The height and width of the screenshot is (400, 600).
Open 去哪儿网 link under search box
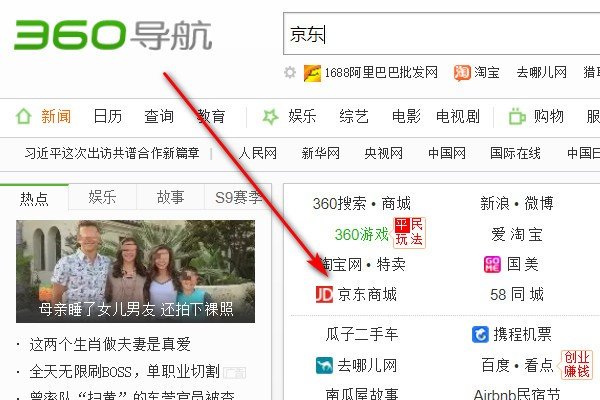[541, 72]
